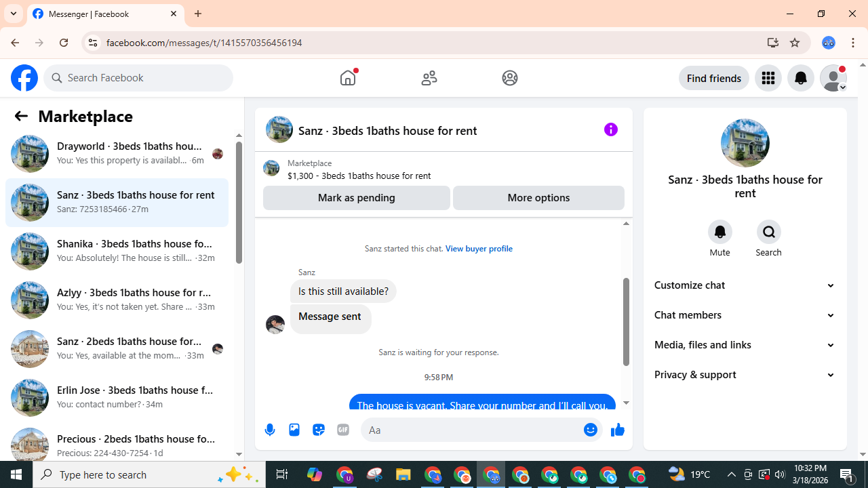Go to the Home feed icon

click(348, 78)
